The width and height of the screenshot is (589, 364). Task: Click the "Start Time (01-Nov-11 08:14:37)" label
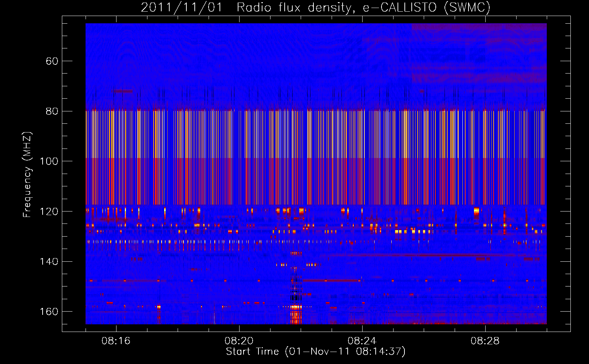(x=316, y=352)
